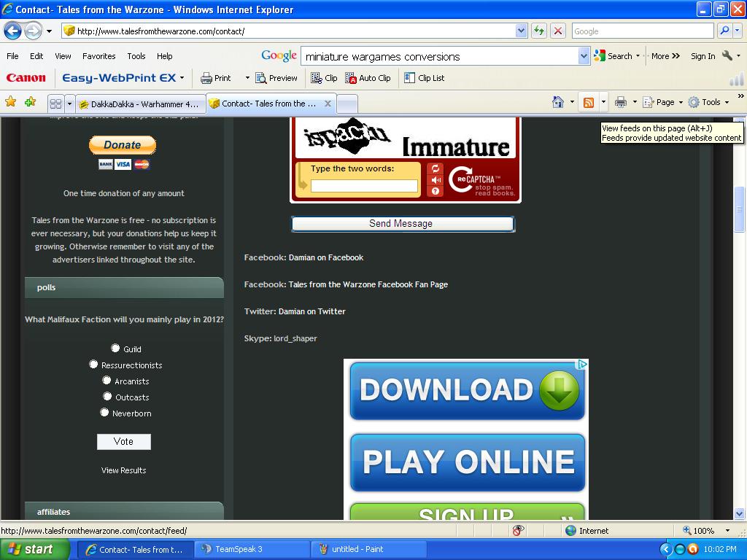
Task: Open the address bar URL dropdown
Action: pos(521,31)
